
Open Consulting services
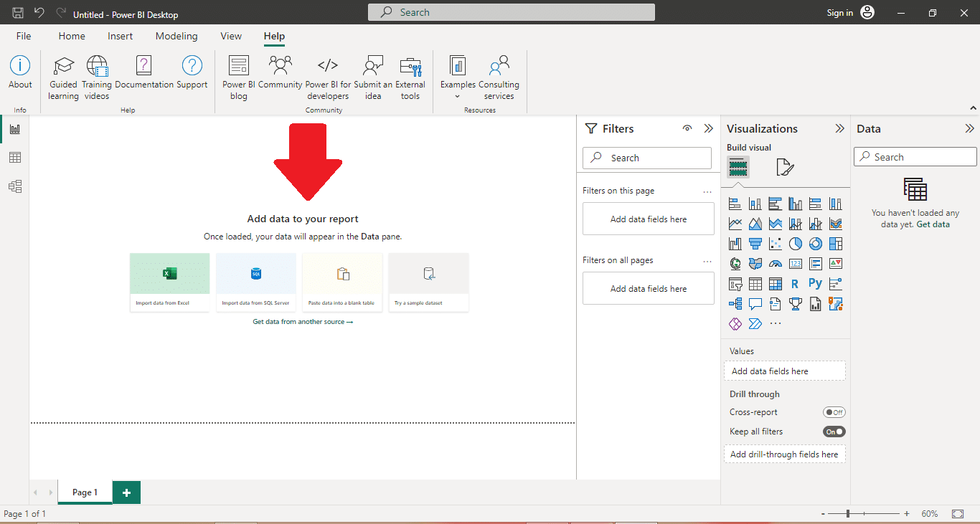pyautogui.click(x=499, y=77)
